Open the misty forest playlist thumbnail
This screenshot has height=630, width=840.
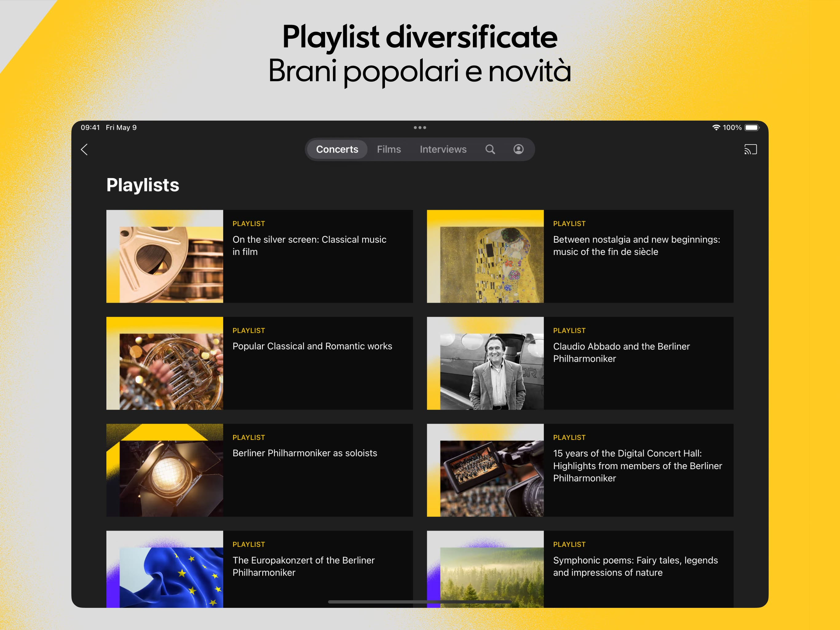pos(485,569)
